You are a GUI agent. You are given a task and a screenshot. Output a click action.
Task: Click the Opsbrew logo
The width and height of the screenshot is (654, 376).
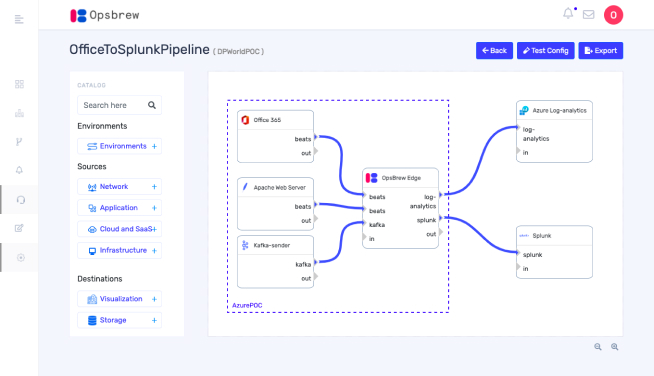click(105, 15)
